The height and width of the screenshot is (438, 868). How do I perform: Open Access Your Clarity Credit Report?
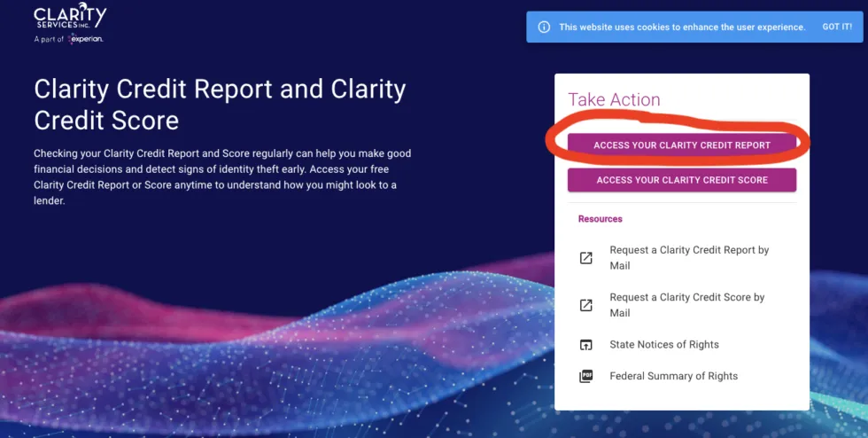coord(681,145)
